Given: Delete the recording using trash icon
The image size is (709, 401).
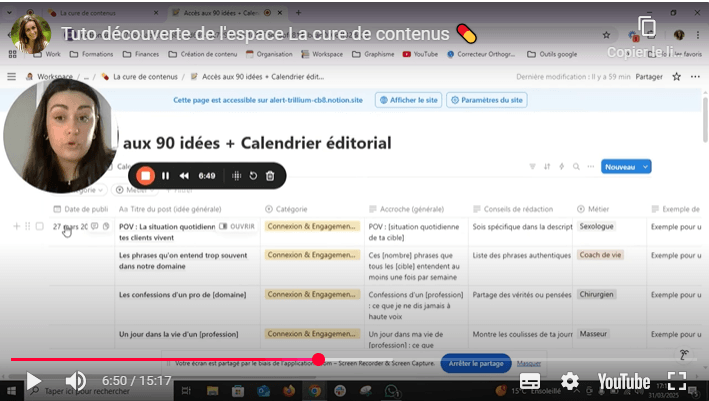Looking at the screenshot, I should coord(270,176).
